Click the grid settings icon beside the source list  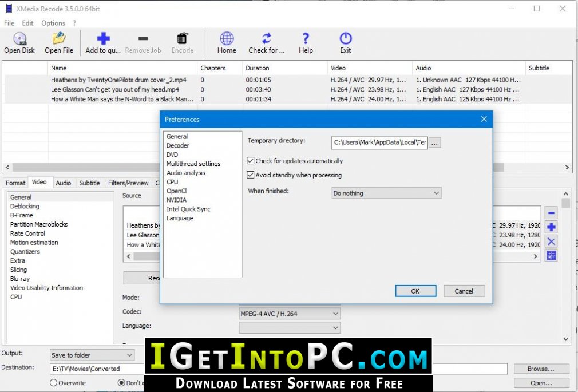pyautogui.click(x=551, y=256)
